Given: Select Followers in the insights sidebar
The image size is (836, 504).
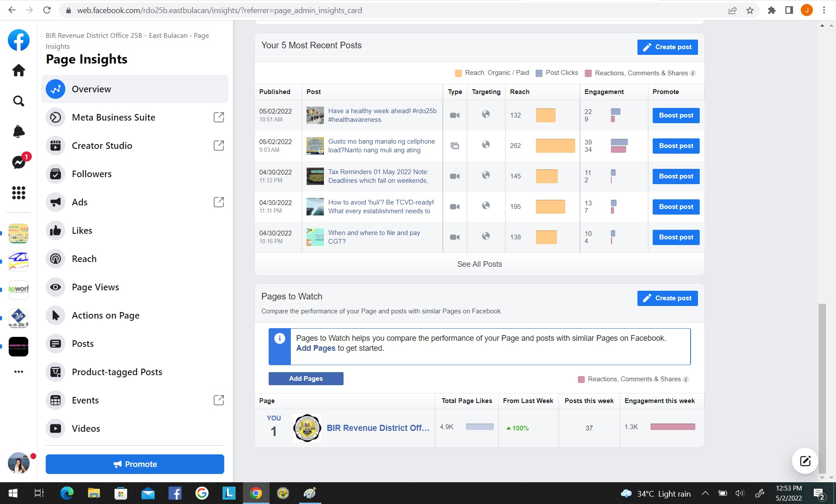Looking at the screenshot, I should pos(91,174).
